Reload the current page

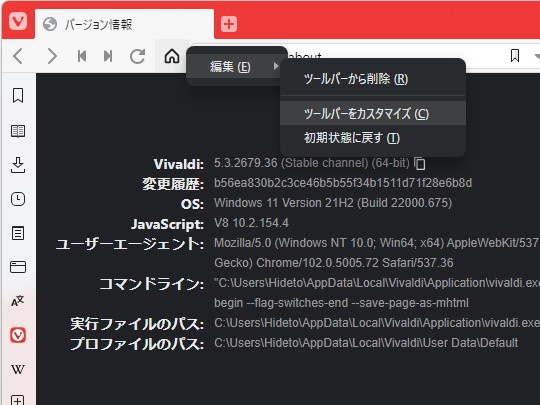[137, 56]
